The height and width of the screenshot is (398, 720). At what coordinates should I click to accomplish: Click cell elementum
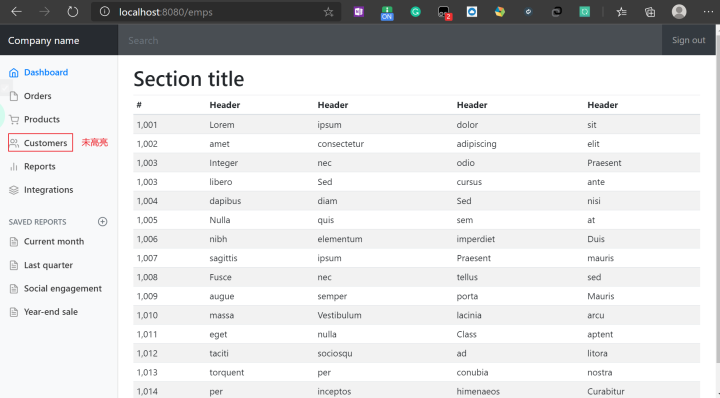point(340,239)
